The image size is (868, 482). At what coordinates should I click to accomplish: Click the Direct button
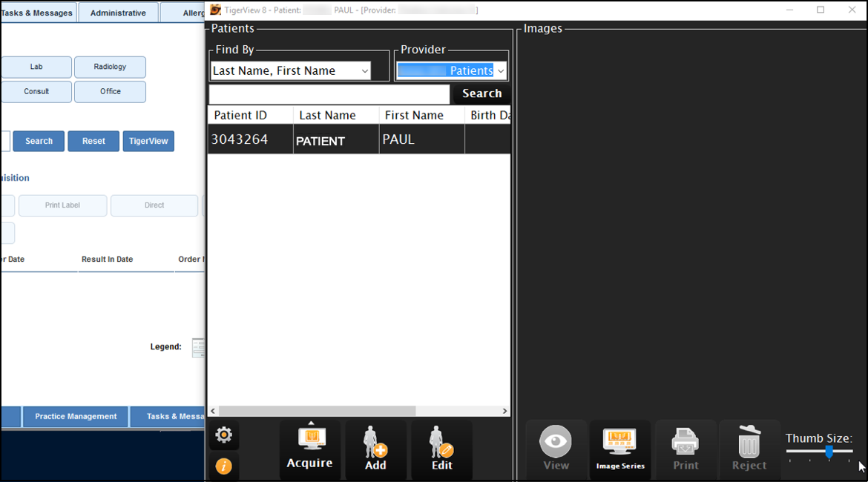pyautogui.click(x=154, y=205)
